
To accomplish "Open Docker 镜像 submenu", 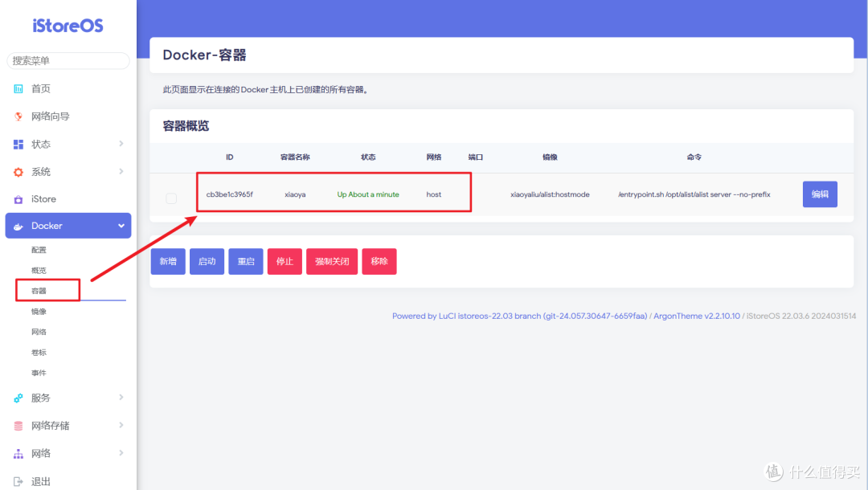I will [39, 312].
